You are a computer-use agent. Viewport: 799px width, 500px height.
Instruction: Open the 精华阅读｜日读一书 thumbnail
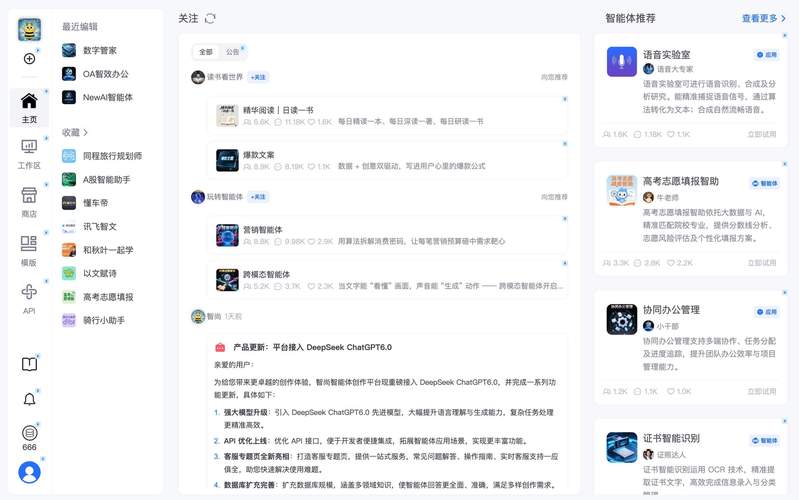pos(227,116)
